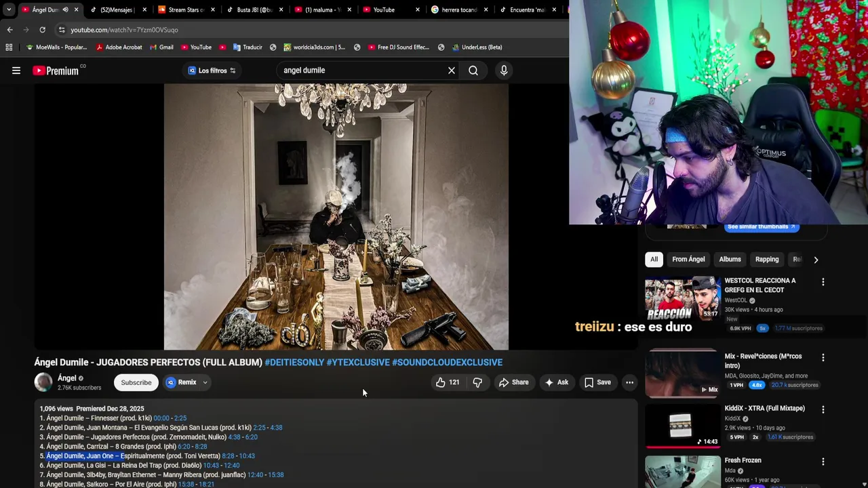Viewport: 868px width, 488px height.
Task: Open the Traducir bookmark
Action: pyautogui.click(x=248, y=47)
